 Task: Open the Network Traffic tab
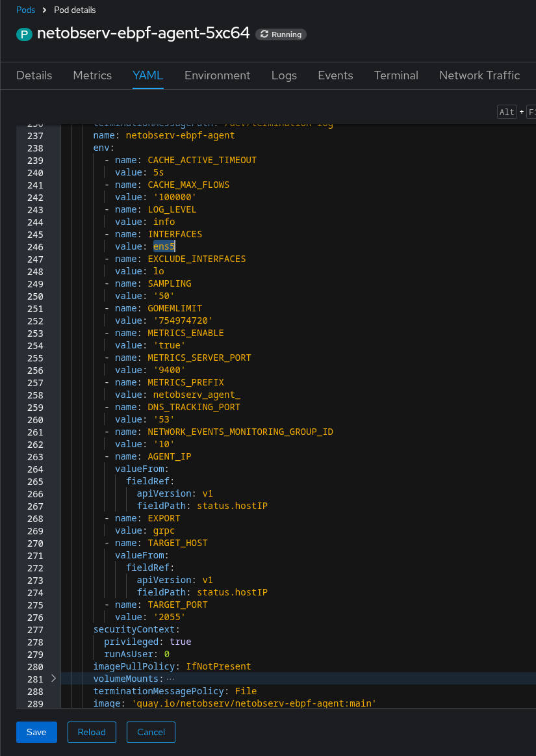[x=479, y=75]
